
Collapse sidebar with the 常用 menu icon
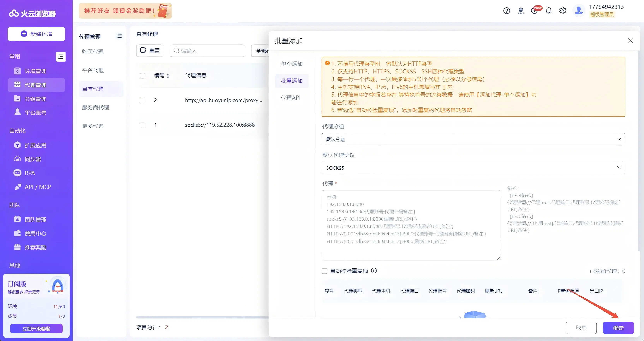[61, 57]
